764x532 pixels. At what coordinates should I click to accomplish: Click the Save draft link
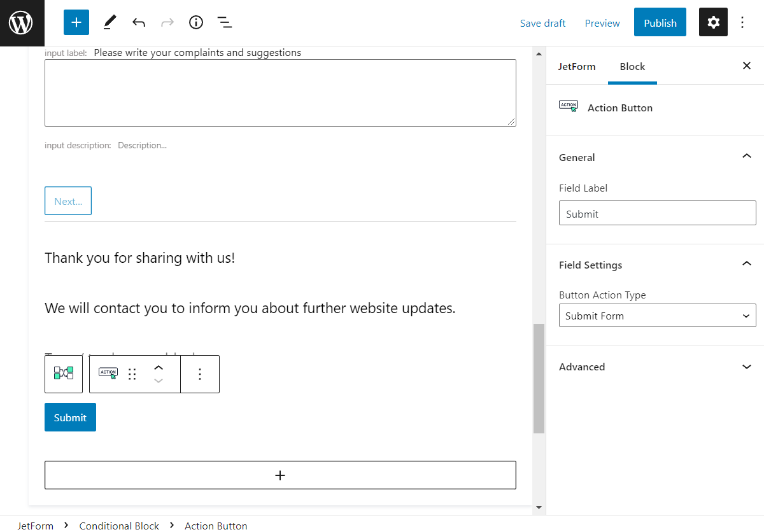(542, 23)
